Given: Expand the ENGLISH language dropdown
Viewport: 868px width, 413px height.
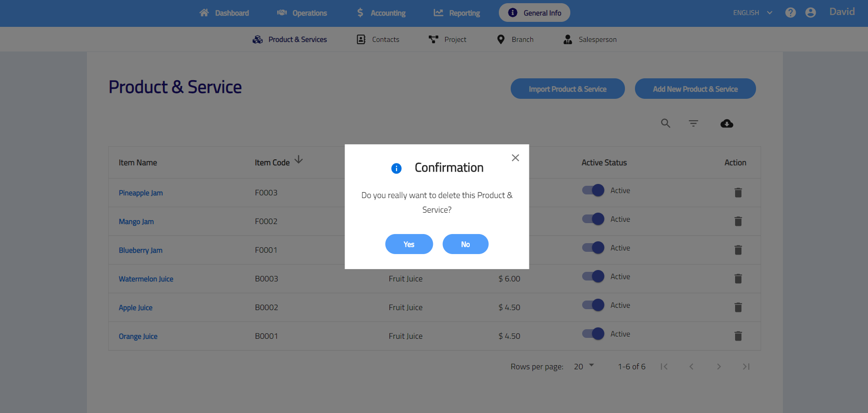Looking at the screenshot, I should pyautogui.click(x=752, y=13).
